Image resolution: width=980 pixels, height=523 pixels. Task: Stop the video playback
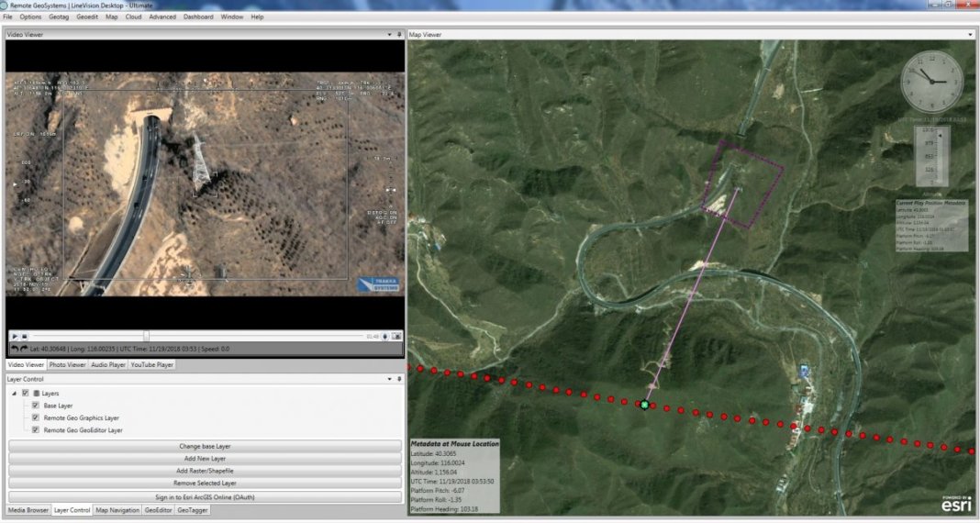tap(25, 336)
